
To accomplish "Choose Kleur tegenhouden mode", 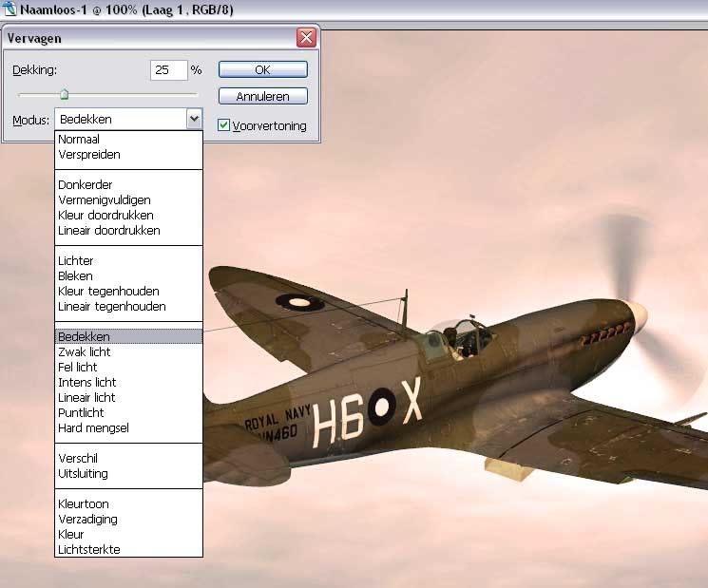I will tap(128, 291).
